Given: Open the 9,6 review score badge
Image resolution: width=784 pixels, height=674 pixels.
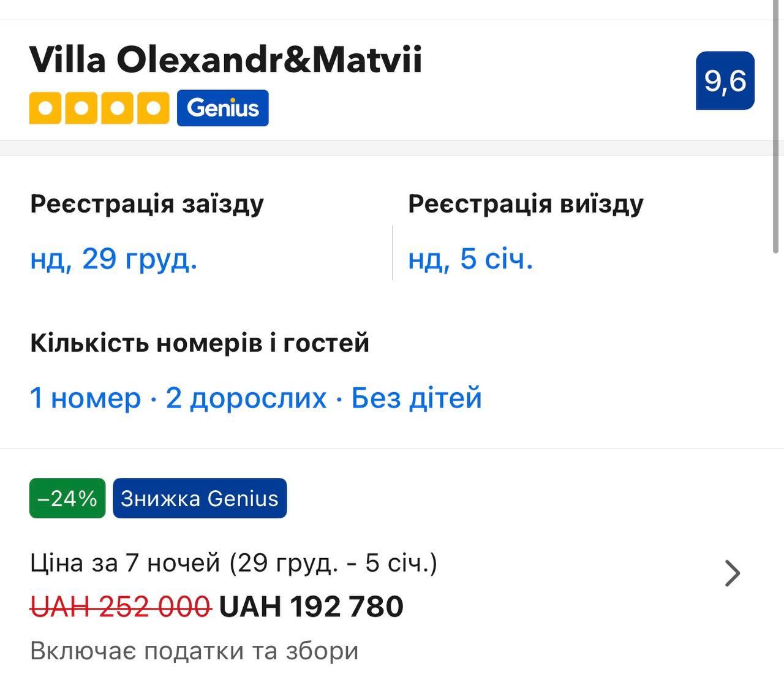Looking at the screenshot, I should click(x=725, y=81).
